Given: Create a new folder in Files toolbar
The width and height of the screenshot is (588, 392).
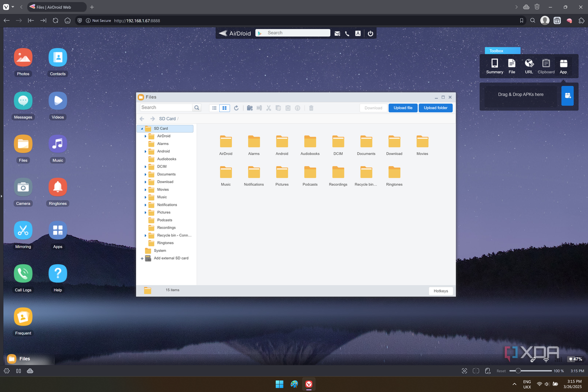Looking at the screenshot, I should pyautogui.click(x=249, y=108).
